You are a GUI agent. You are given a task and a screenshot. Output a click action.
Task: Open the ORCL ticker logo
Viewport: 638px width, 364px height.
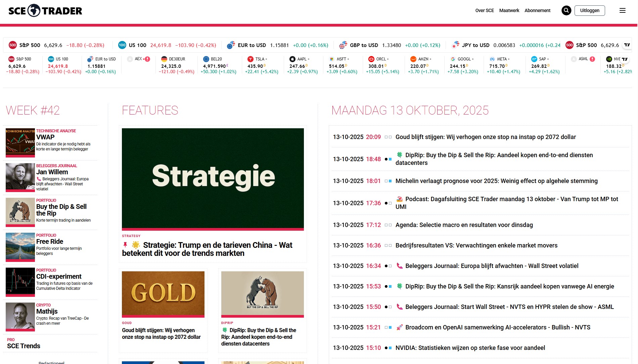click(x=371, y=59)
